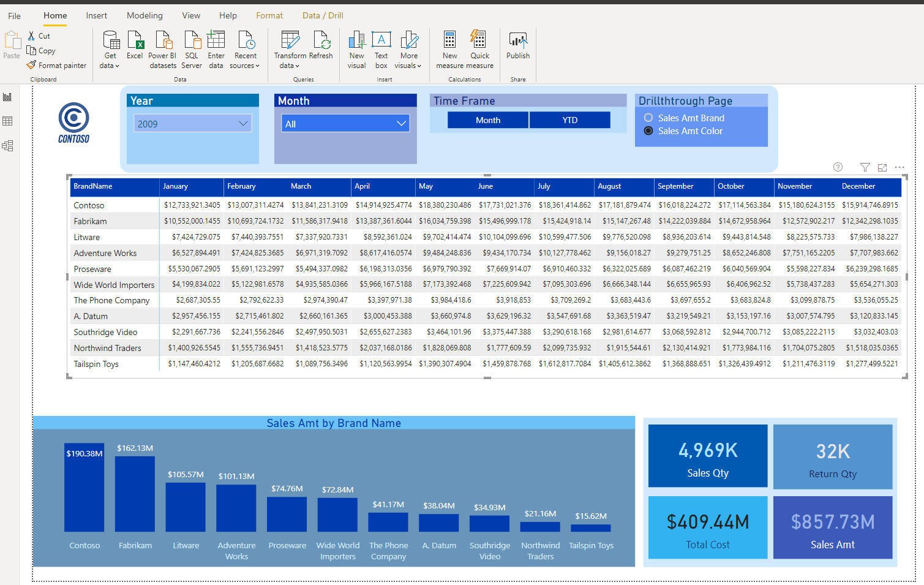Open SQL Server data source
The height and width of the screenshot is (585, 924).
(x=192, y=49)
